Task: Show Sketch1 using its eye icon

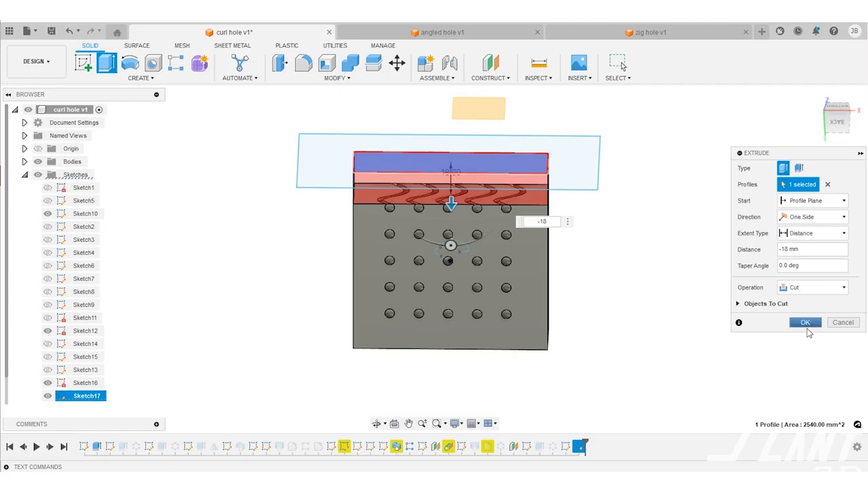Action: tap(47, 188)
